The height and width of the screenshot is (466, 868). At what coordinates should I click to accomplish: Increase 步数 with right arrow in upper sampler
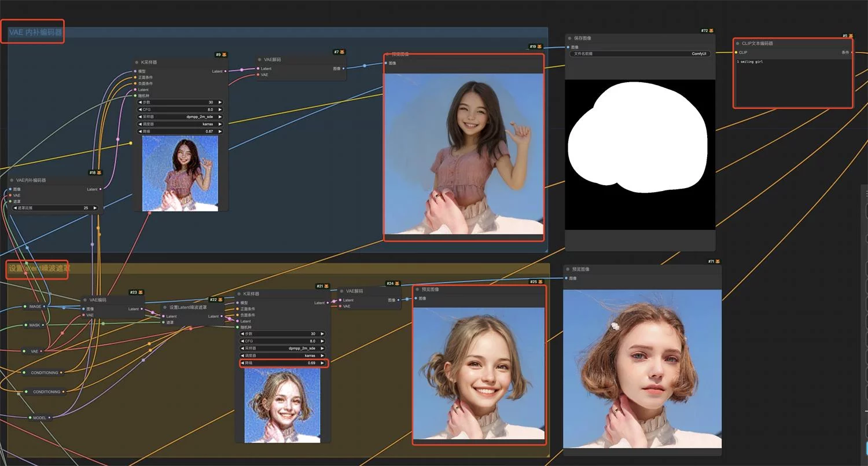(x=220, y=102)
